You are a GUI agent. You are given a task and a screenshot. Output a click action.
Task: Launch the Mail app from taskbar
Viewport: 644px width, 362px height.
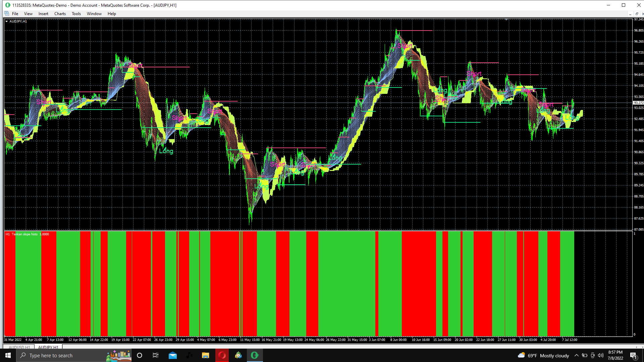173,355
